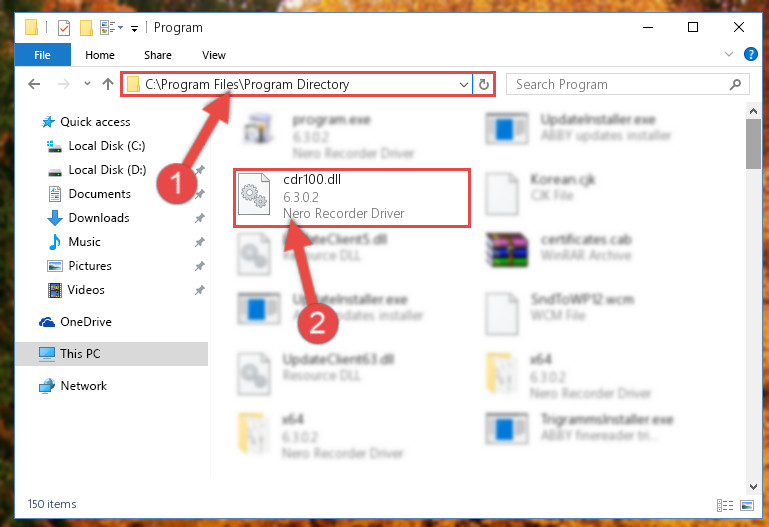
Task: Switch to the Home ribbon tab
Action: point(100,55)
